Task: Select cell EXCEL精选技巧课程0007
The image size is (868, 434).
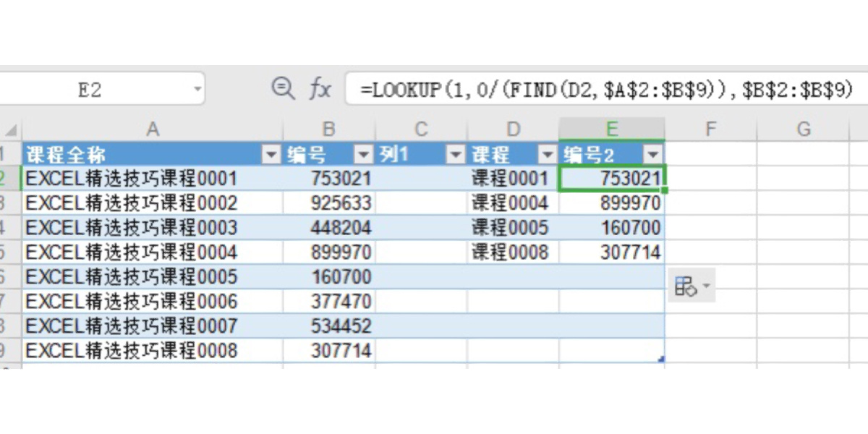Action: (153, 325)
